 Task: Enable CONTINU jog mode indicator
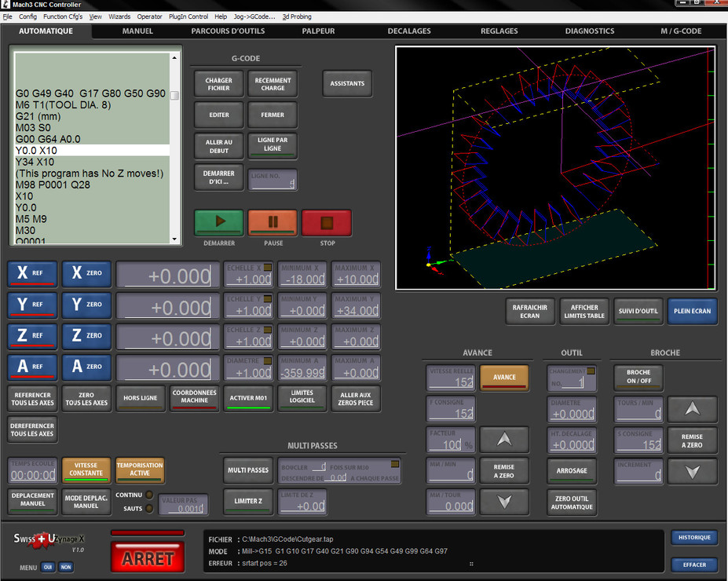(149, 495)
